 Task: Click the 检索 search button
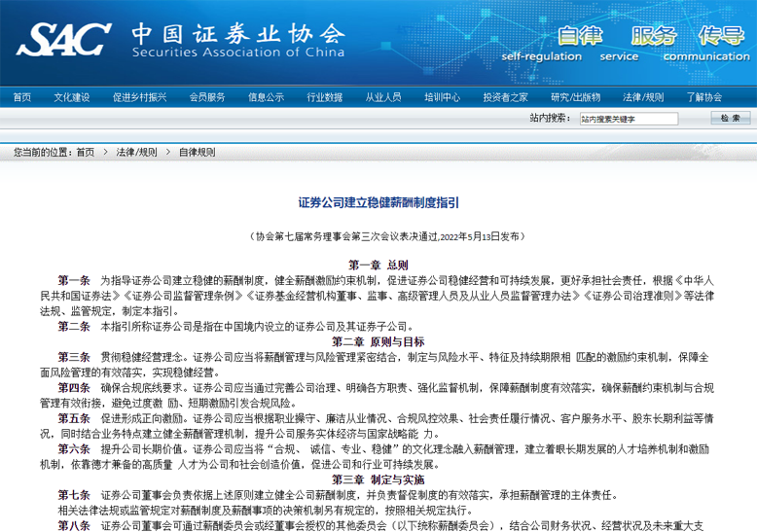(x=731, y=118)
